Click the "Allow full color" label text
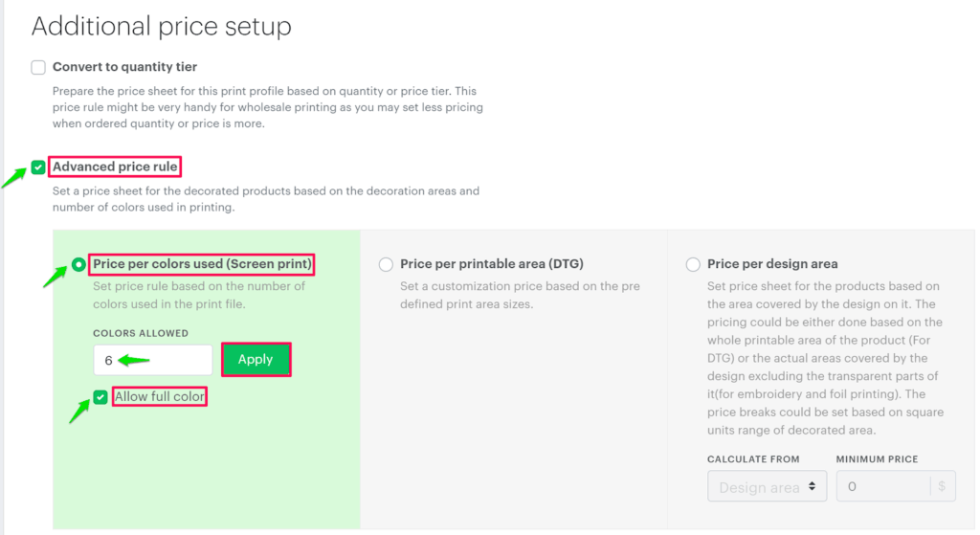The height and width of the screenshot is (535, 980). pos(160,396)
